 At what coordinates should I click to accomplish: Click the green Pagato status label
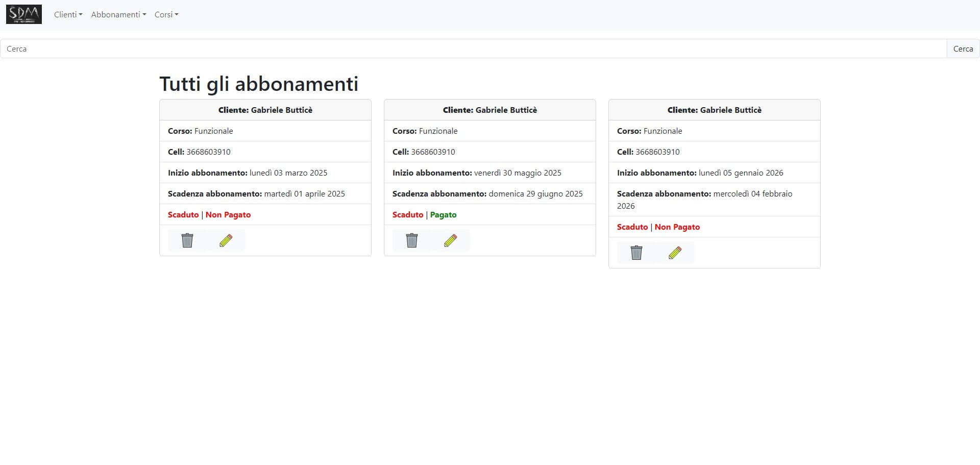pos(443,215)
